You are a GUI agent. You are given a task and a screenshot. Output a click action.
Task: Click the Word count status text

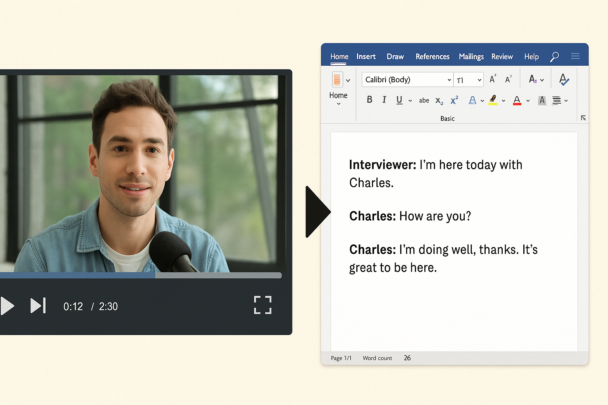[377, 357]
